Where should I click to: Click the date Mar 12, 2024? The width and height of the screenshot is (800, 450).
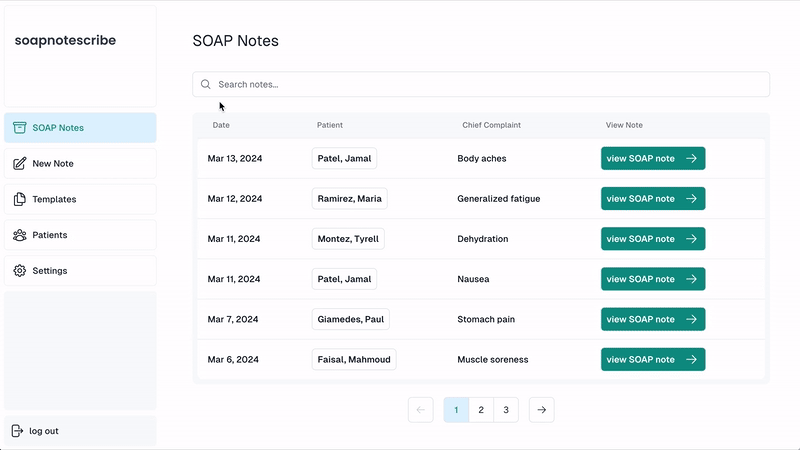235,198
